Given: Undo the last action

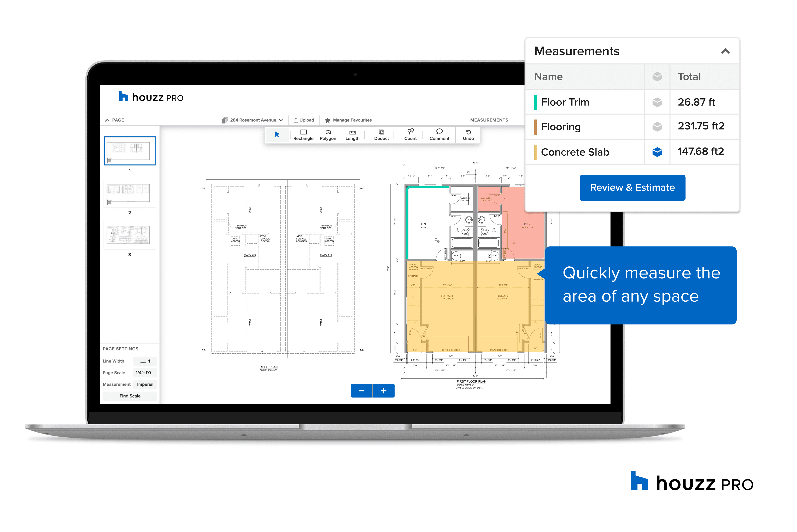Looking at the screenshot, I should point(468,135).
